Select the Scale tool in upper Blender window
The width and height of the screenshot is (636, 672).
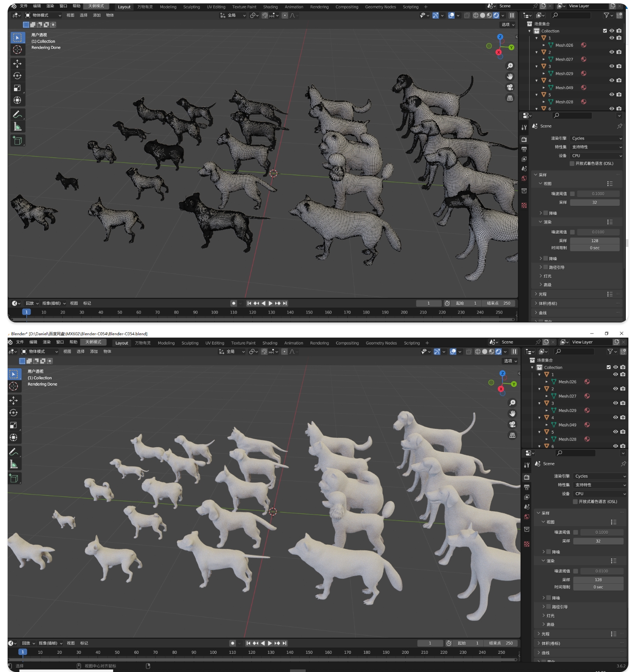pos(17,88)
